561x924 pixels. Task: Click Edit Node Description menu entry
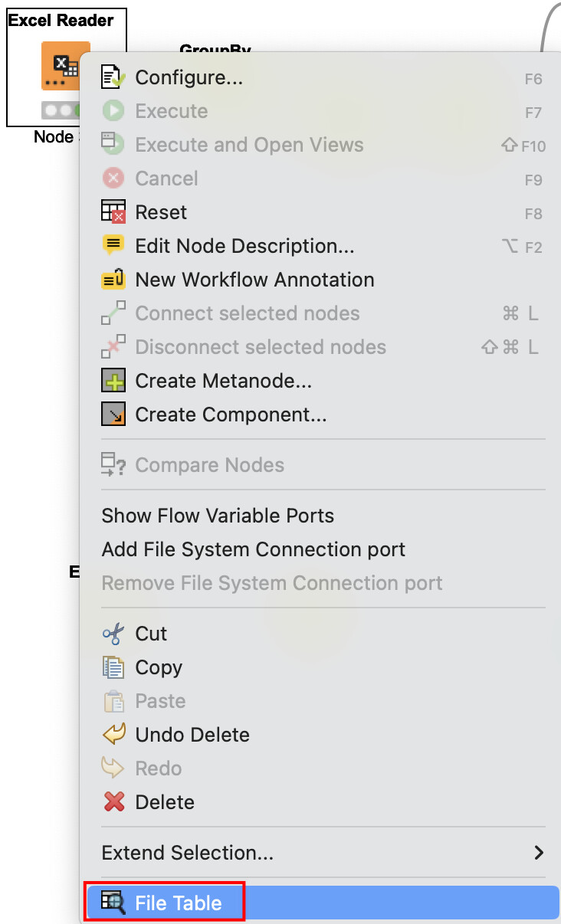(x=244, y=246)
